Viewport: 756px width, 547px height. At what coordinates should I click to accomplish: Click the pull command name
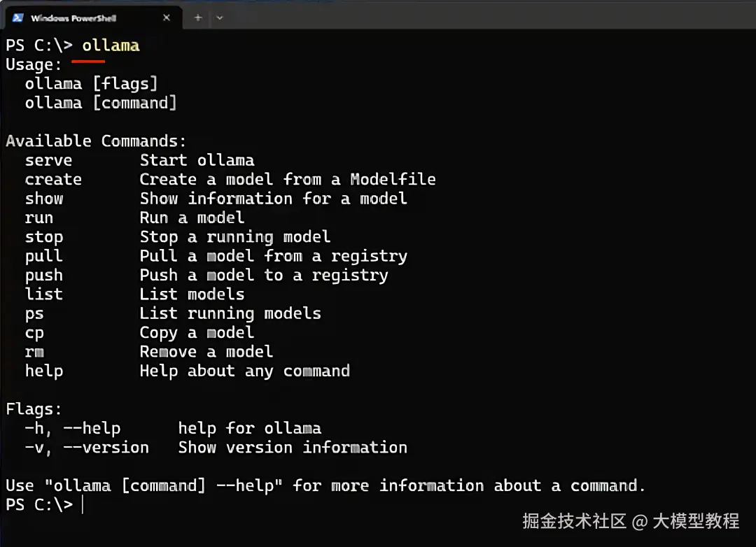point(43,256)
